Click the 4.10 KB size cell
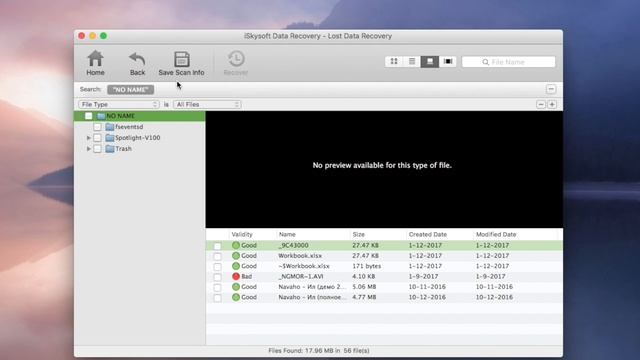The image size is (640, 360). [x=363, y=276]
